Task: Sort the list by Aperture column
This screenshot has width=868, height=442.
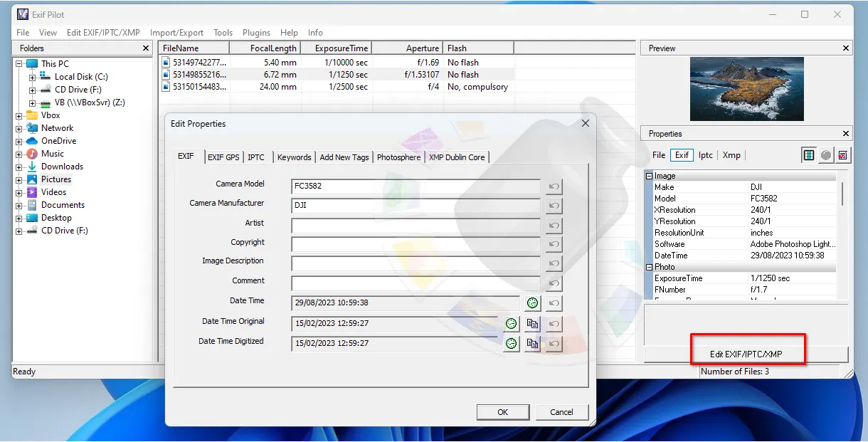Action: [408, 48]
